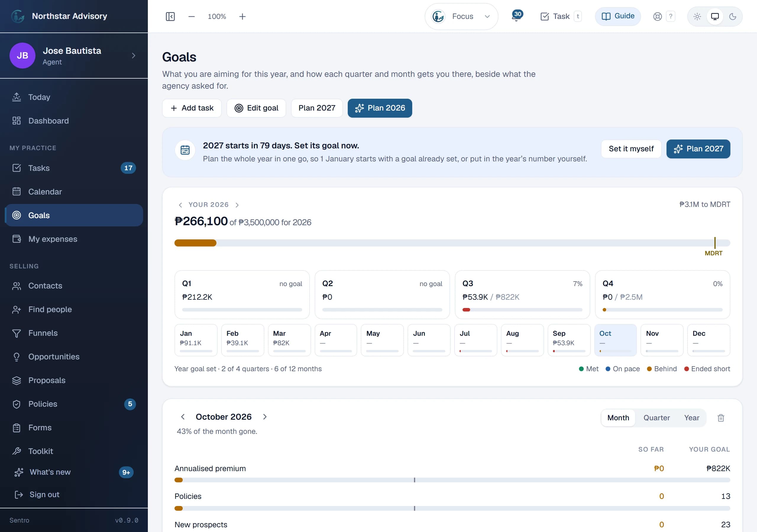Click Add task button
This screenshot has width=757, height=532.
tap(192, 108)
